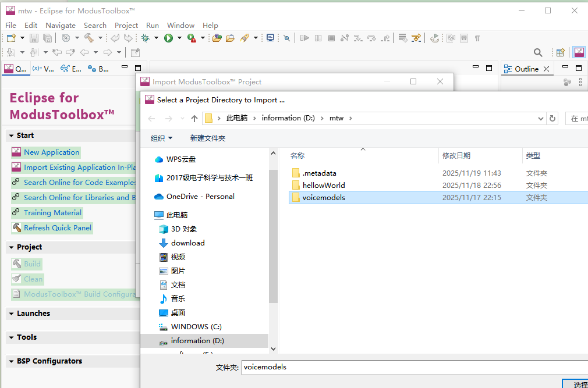Screen dimensions: 588x388
Task: Open the Build hammer dropdown arrow
Action: [100, 38]
